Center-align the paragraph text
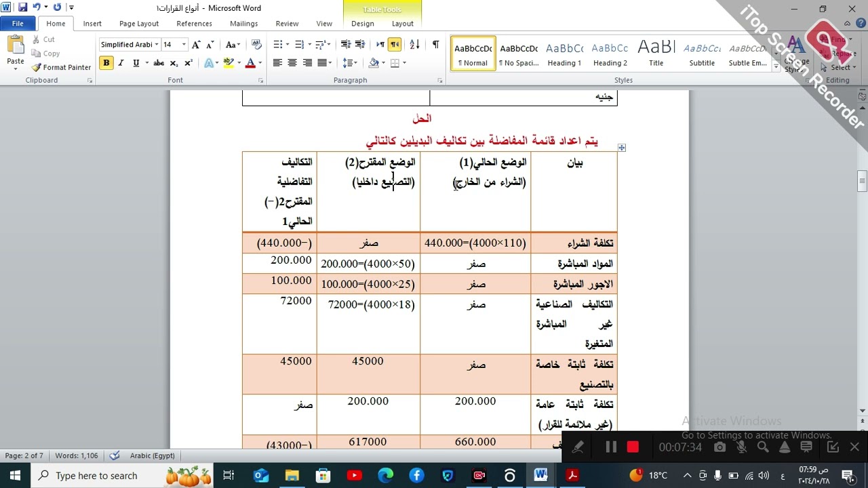868x488 pixels. click(x=292, y=63)
